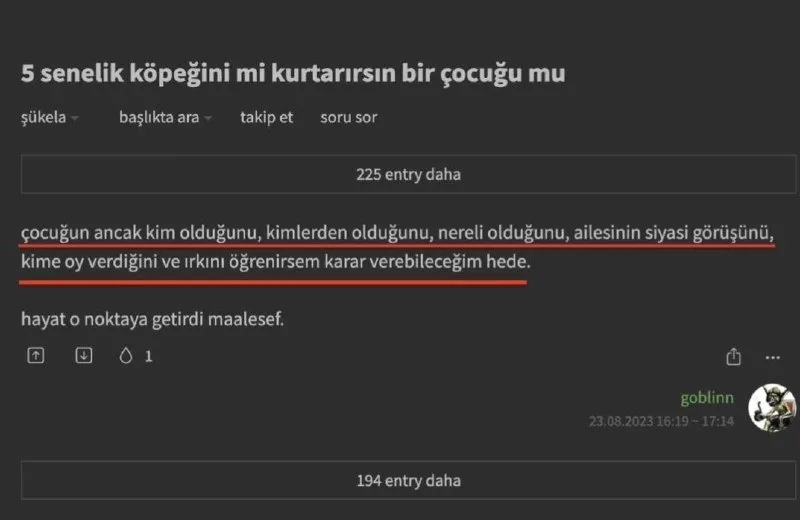
Task: Open the entry's three-dot more menu
Action: tap(772, 356)
